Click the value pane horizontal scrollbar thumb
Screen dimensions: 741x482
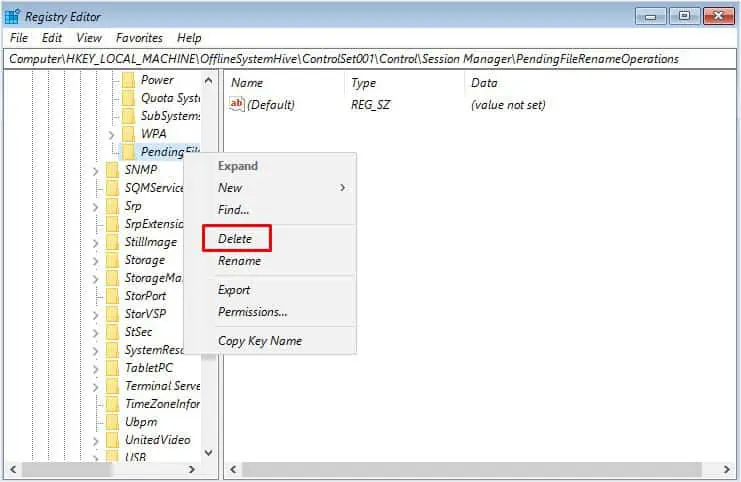tap(472, 469)
